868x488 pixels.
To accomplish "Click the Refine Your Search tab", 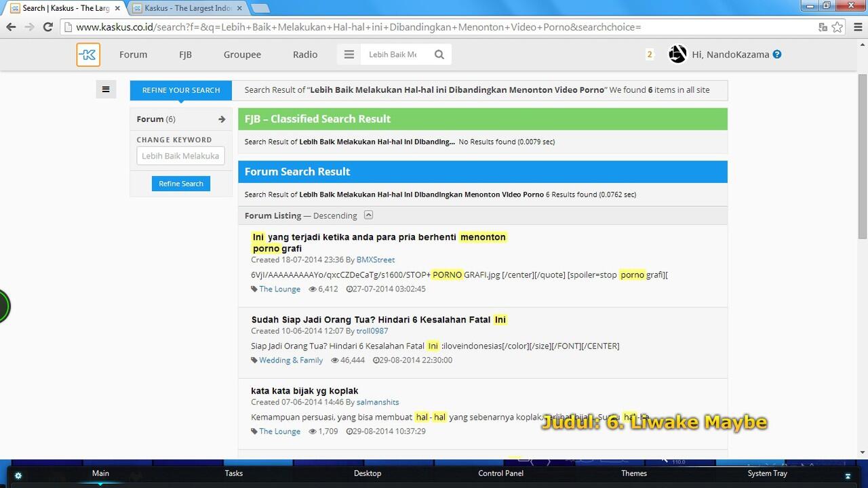I will point(181,90).
